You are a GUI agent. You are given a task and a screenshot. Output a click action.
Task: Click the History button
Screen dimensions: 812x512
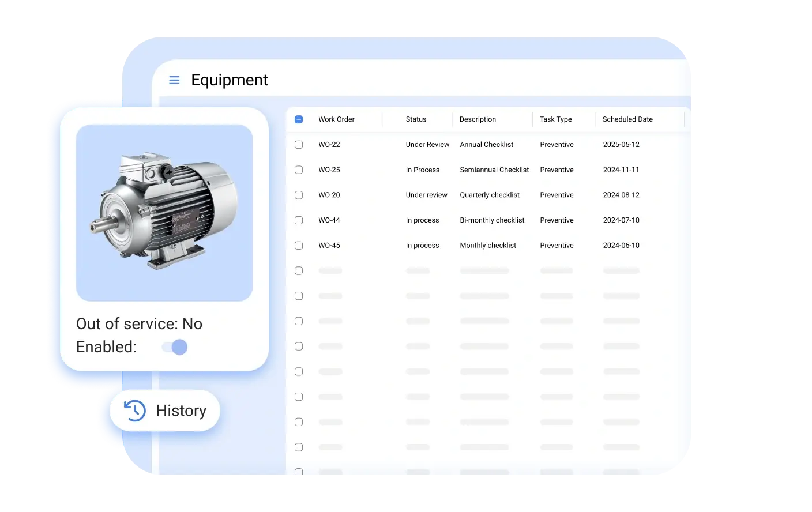pyautogui.click(x=165, y=411)
